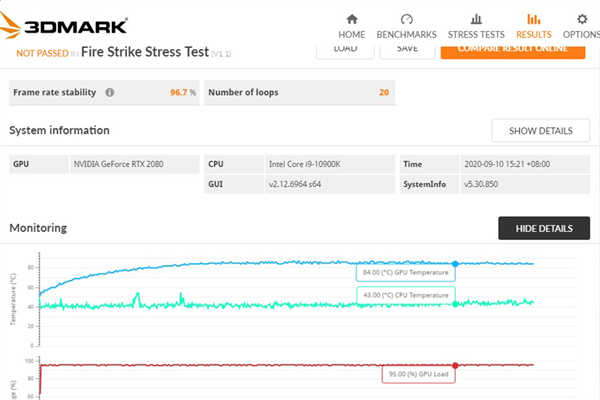Click the CPU Temperature green marker dot
Viewport: 600px width, 400px height.
tap(455, 304)
